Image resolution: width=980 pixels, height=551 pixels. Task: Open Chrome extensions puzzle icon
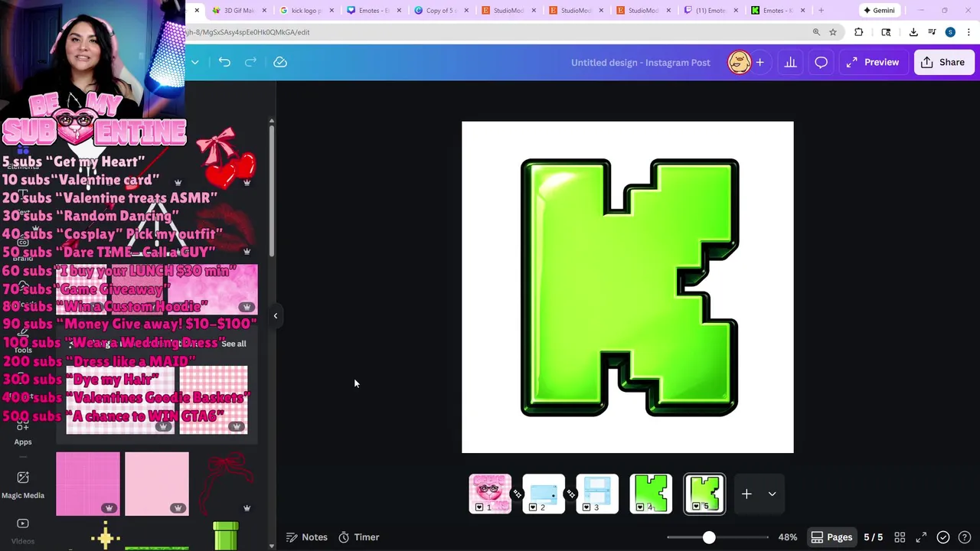(x=858, y=32)
